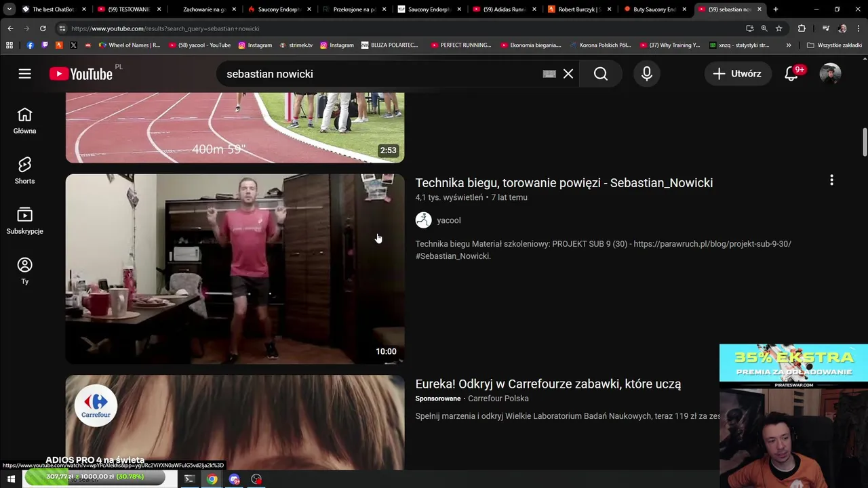Click the Carrefour logo on the ad thumbnail
Screen dimensions: 868x488
96,405
